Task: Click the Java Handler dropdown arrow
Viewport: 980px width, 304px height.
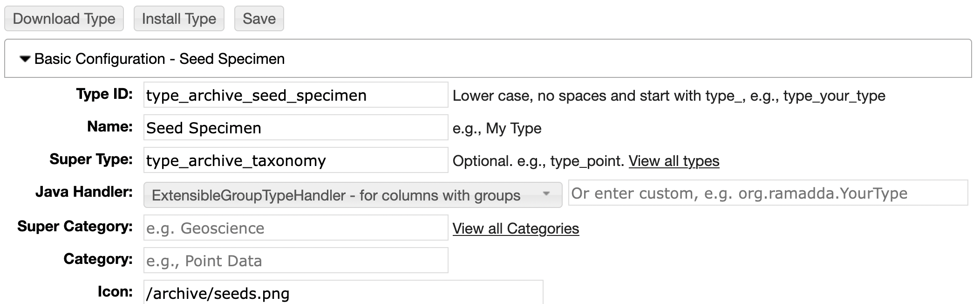Action: click(546, 194)
